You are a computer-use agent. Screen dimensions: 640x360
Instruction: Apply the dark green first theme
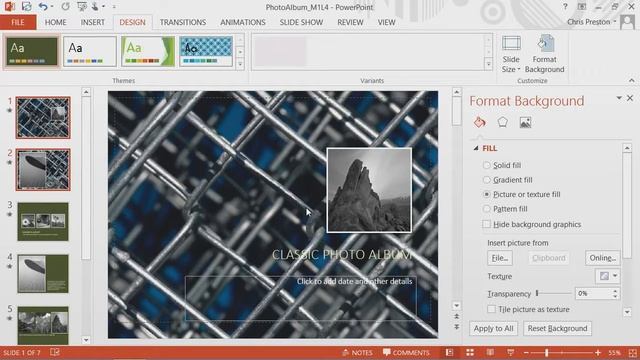pyautogui.click(x=31, y=51)
